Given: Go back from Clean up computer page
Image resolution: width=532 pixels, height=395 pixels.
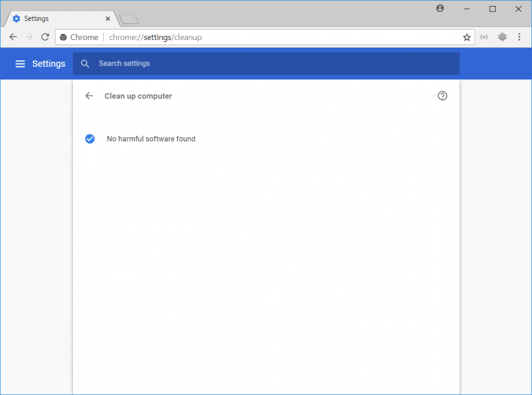Looking at the screenshot, I should (89, 96).
